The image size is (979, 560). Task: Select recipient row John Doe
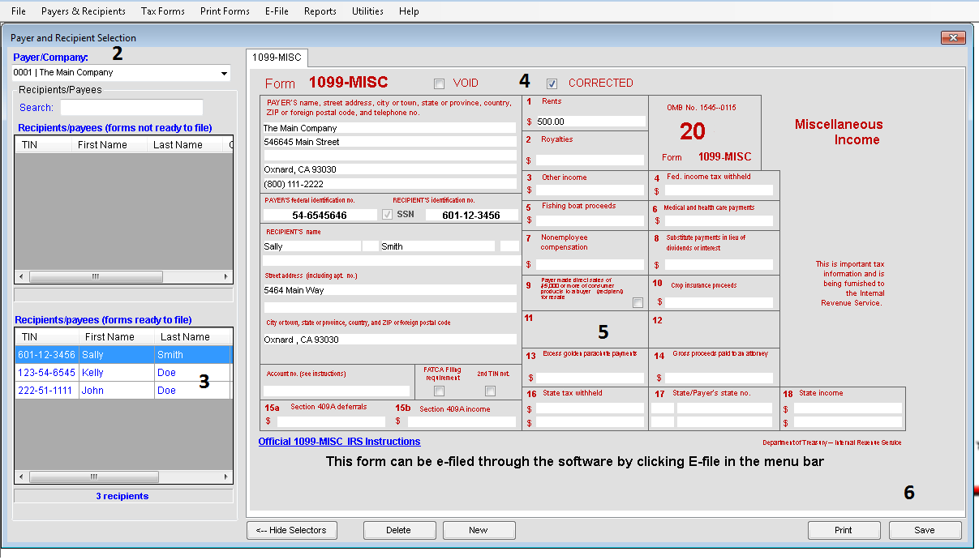point(123,391)
